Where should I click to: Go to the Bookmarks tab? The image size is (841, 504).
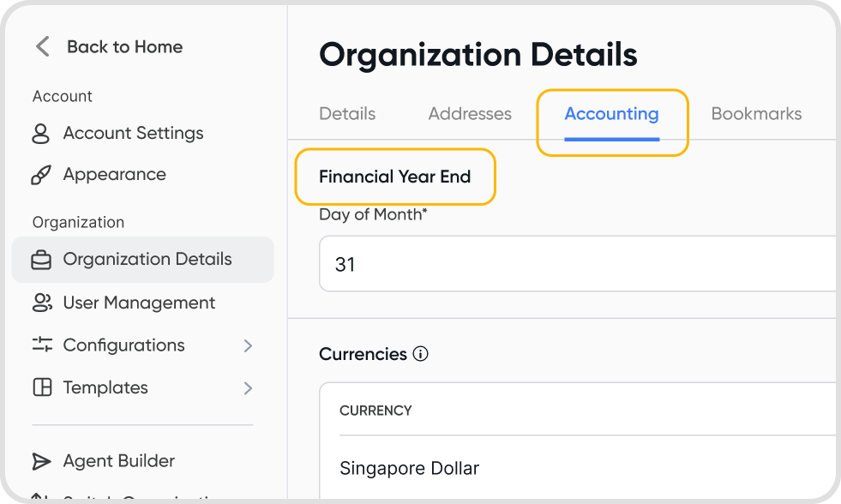pos(756,114)
